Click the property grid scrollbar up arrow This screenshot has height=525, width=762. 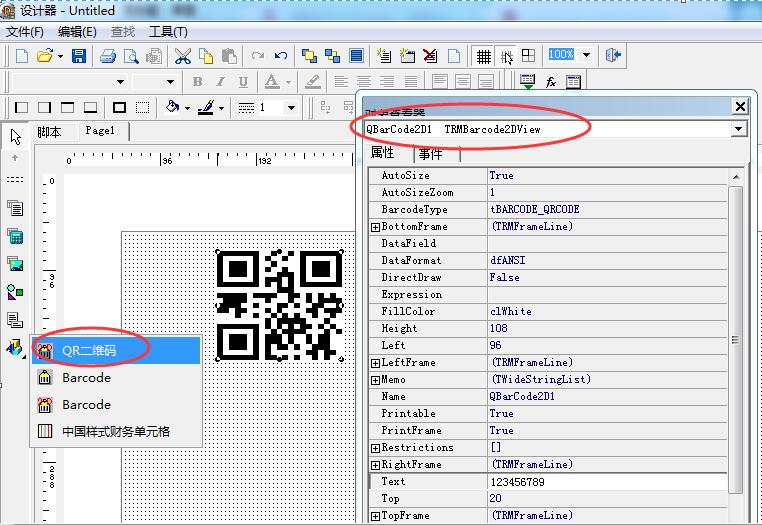736,177
